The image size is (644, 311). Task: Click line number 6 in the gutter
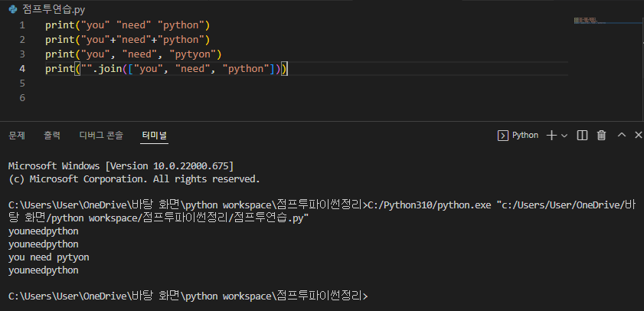click(22, 98)
